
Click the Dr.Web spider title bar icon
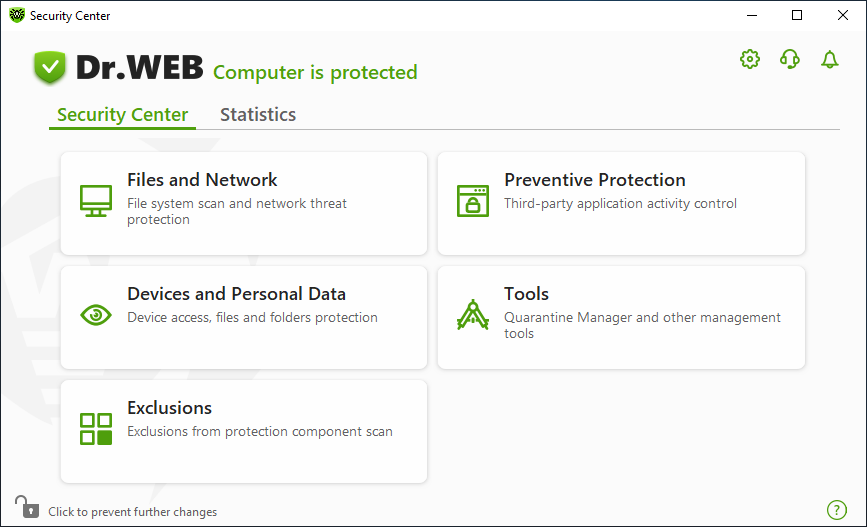(x=17, y=15)
